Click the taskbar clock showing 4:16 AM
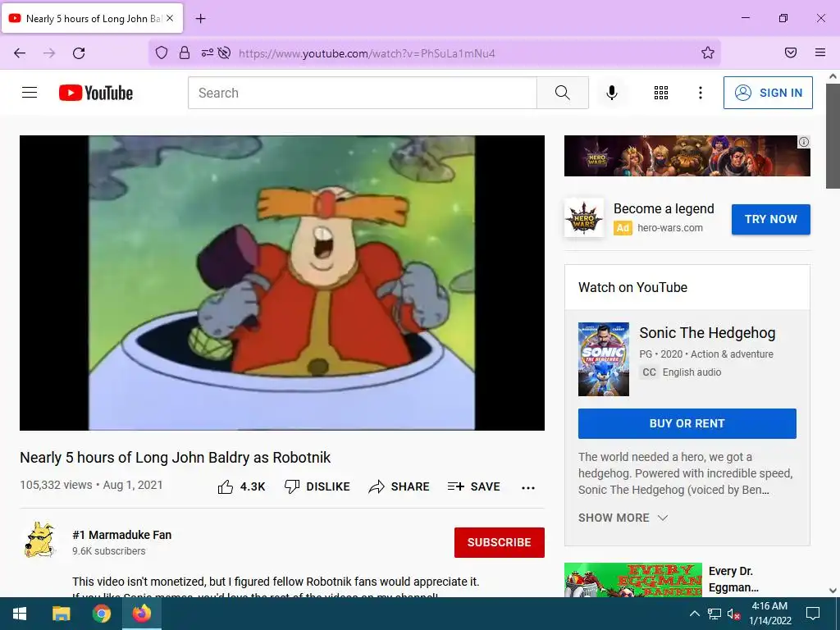The height and width of the screenshot is (630, 840). pyautogui.click(x=769, y=614)
